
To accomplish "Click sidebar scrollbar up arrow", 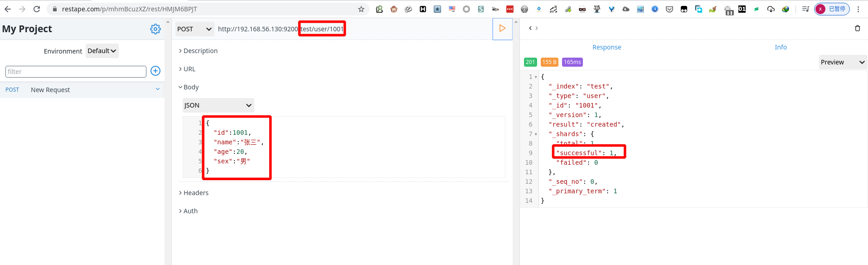I will (168, 22).
